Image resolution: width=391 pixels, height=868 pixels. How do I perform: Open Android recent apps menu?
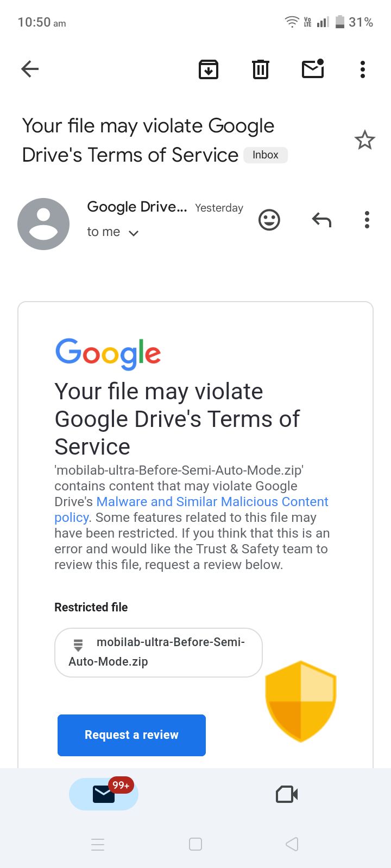98,844
